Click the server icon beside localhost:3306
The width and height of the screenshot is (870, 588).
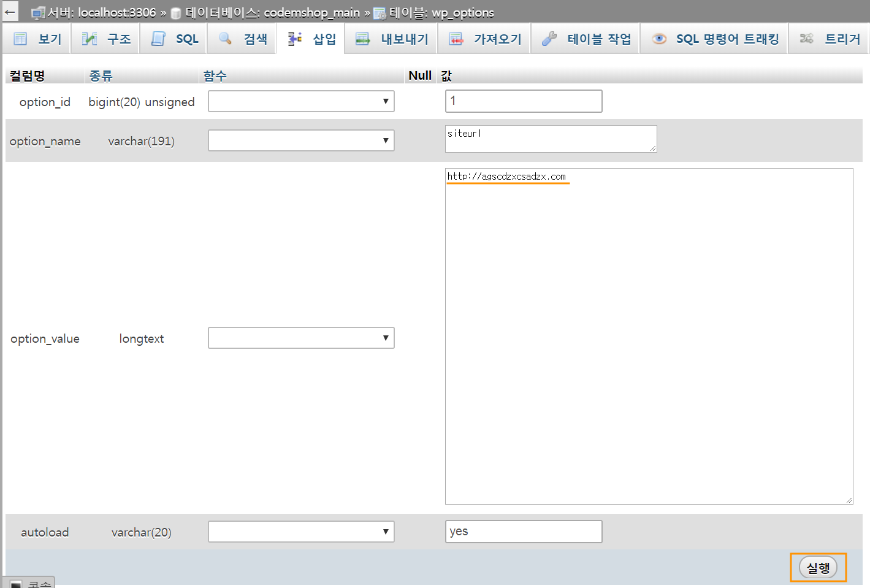click(x=38, y=13)
